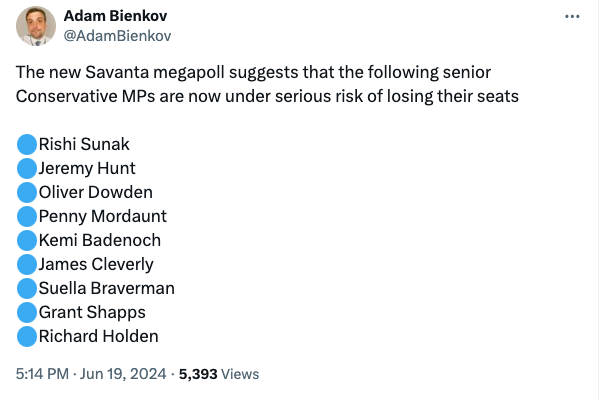Click the blue circle beside James Cleverly

click(x=27, y=265)
